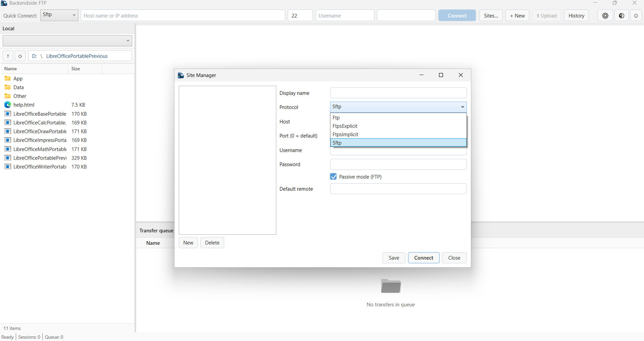The height and width of the screenshot is (341, 644).
Task: Click LibreOfficeBasePortable executable icon
Action: pos(8,114)
